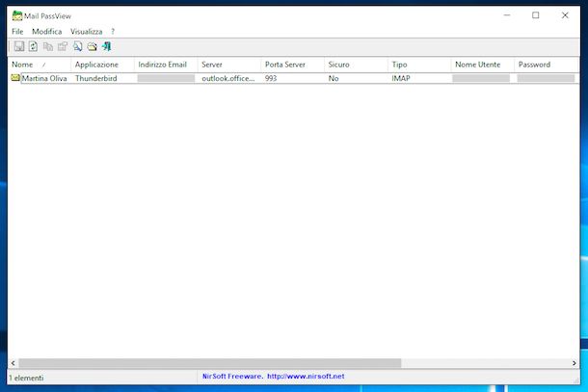The height and width of the screenshot is (392, 588).
Task: Click the Find toolbar icon
Action: click(x=78, y=46)
